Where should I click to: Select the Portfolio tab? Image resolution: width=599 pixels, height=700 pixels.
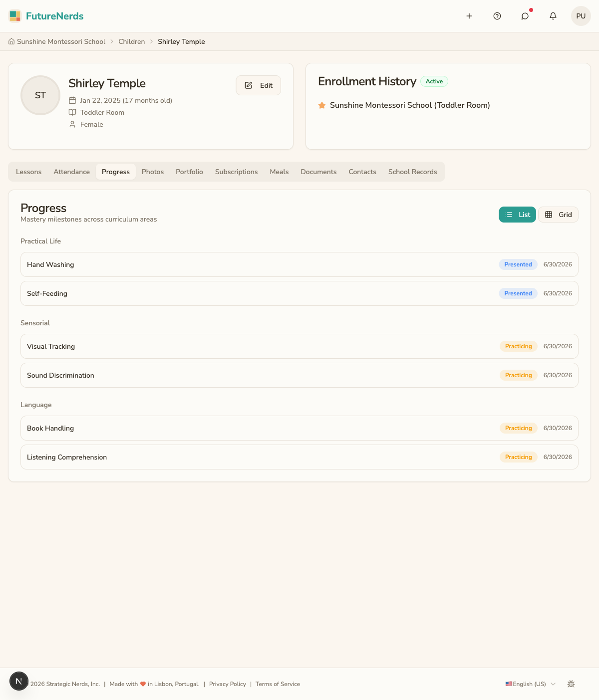[x=189, y=172]
